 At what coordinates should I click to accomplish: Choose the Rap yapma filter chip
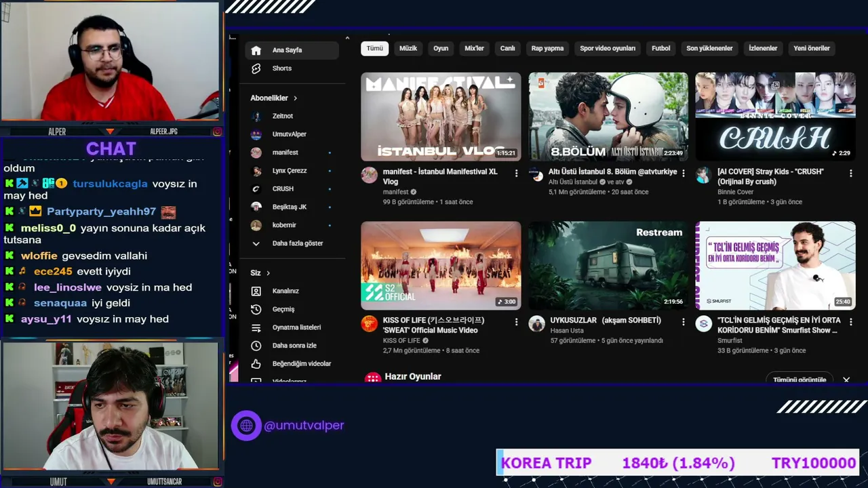pyautogui.click(x=547, y=48)
